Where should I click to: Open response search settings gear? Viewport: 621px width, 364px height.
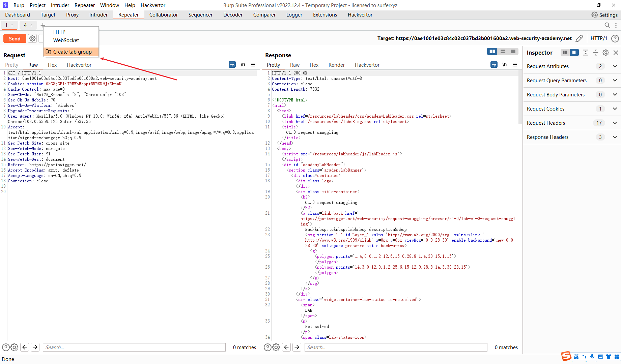[x=276, y=347]
